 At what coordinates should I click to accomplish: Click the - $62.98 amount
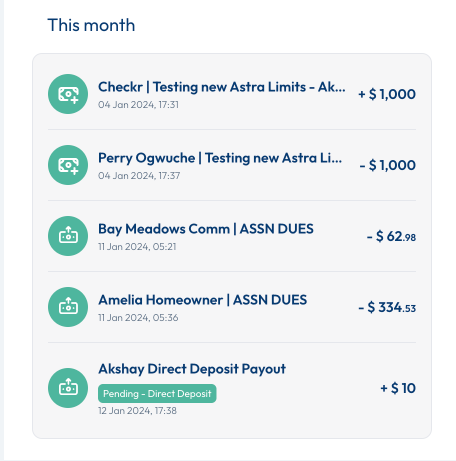tap(391, 236)
